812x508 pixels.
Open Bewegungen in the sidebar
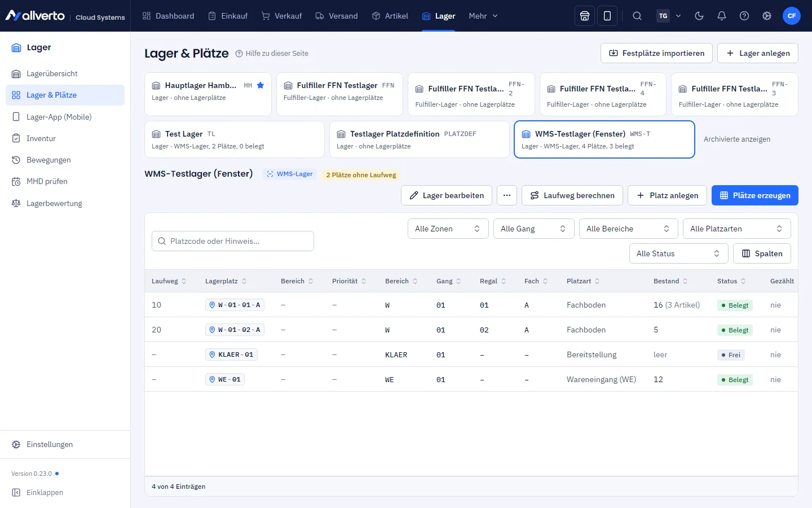[x=65, y=160]
